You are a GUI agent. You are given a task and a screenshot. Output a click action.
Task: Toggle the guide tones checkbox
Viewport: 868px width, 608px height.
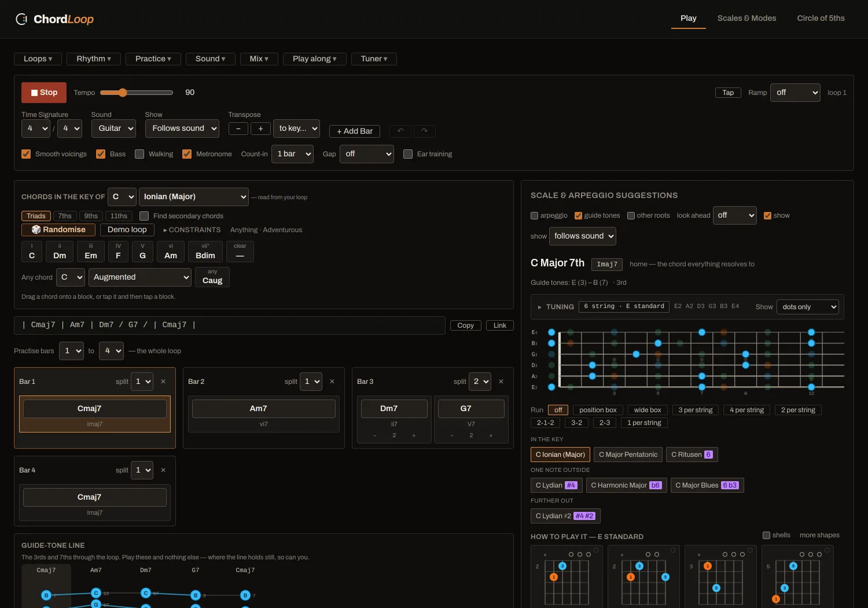tap(578, 215)
